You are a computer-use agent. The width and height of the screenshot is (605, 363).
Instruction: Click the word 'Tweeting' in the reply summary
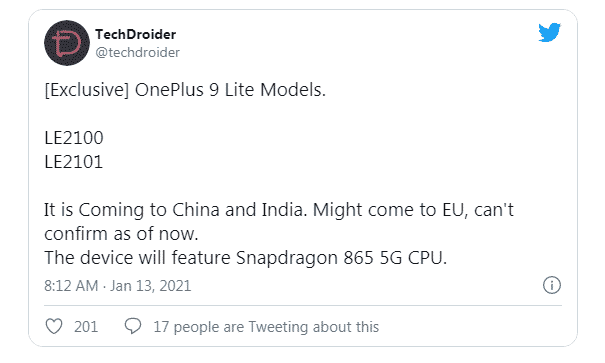(278, 327)
